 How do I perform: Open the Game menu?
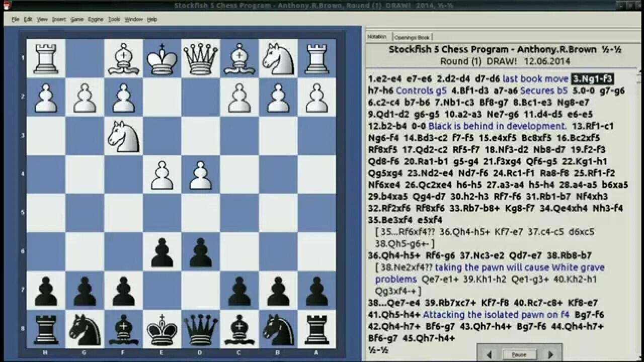click(77, 20)
